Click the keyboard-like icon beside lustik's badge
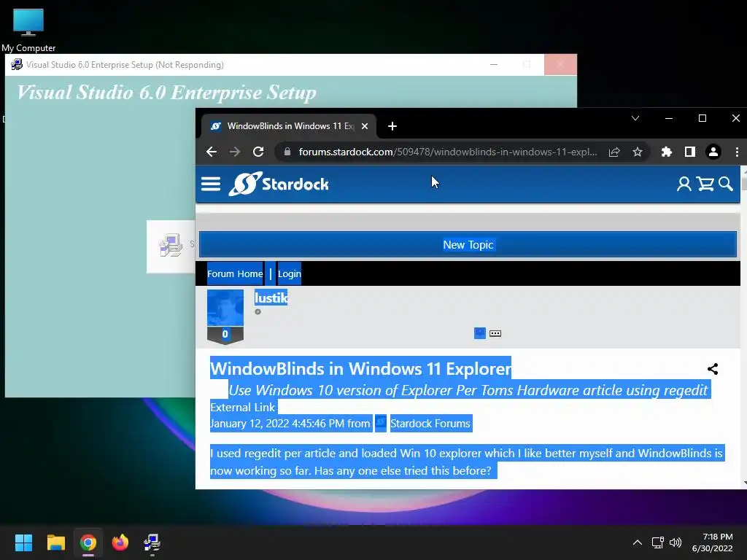The height and width of the screenshot is (560, 747). [495, 333]
